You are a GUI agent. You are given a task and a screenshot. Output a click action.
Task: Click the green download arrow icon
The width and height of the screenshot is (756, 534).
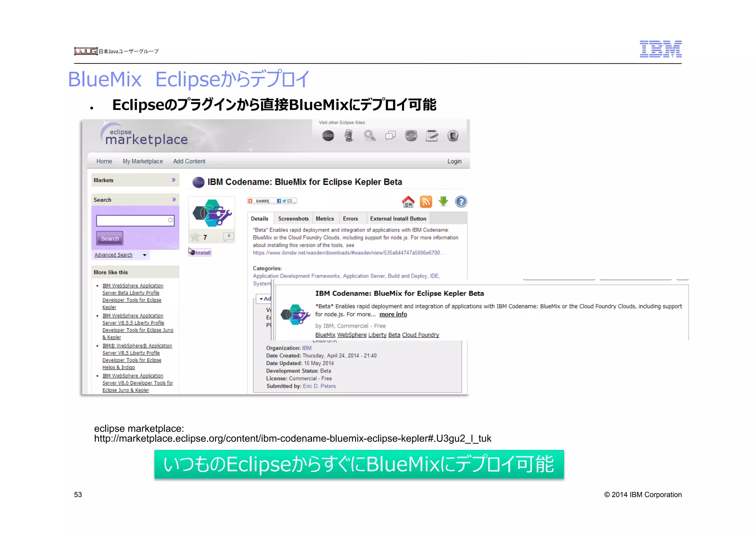pos(443,201)
